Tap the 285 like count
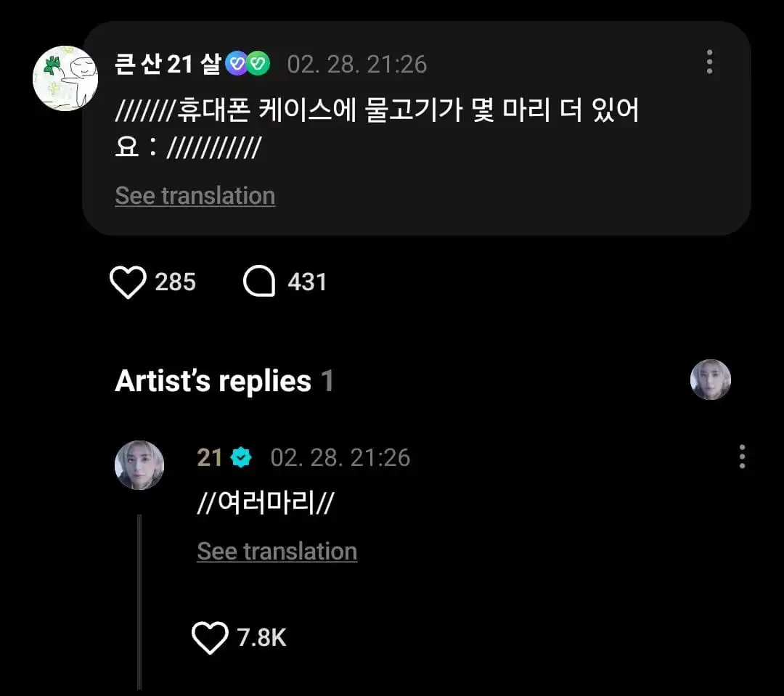Image resolution: width=784 pixels, height=696 pixels. point(175,282)
